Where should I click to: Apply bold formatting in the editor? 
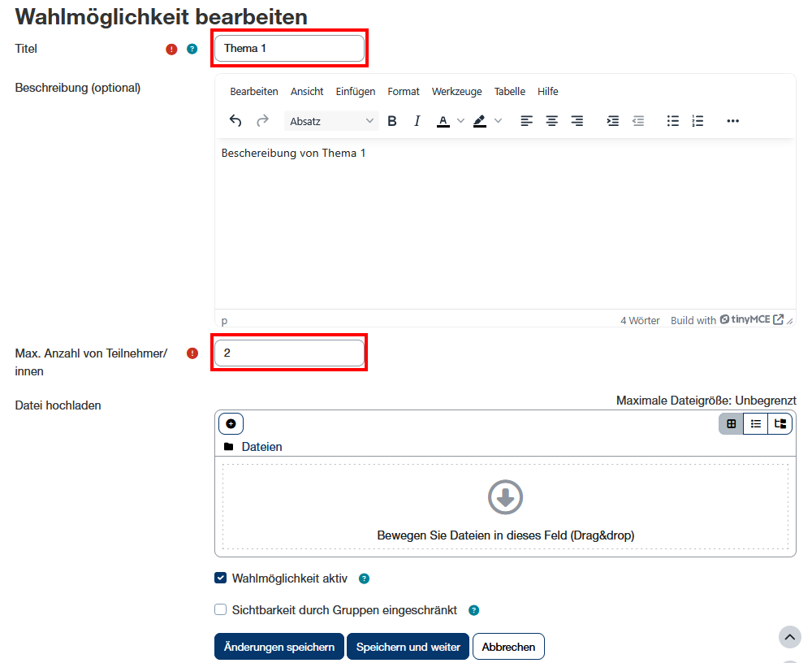tap(392, 121)
